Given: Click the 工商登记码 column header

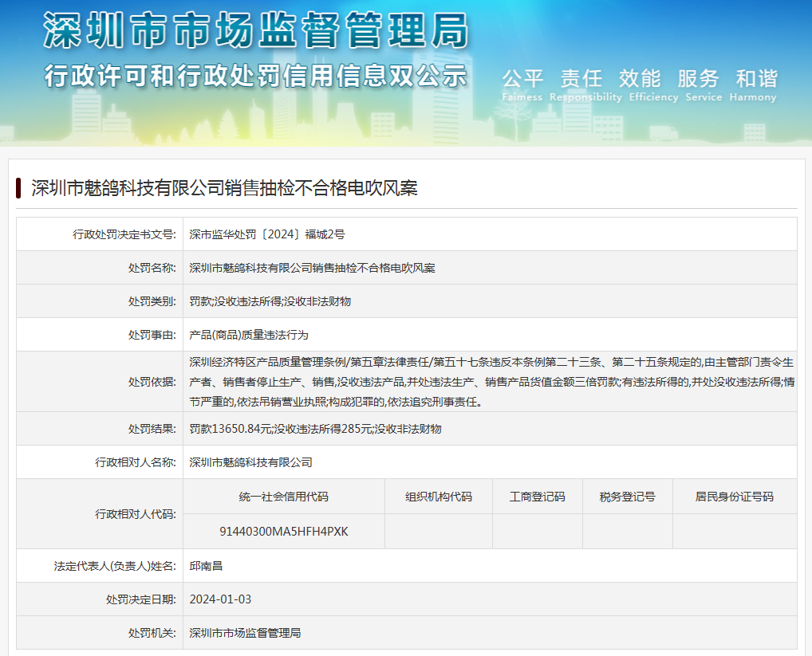Looking at the screenshot, I should [538, 497].
